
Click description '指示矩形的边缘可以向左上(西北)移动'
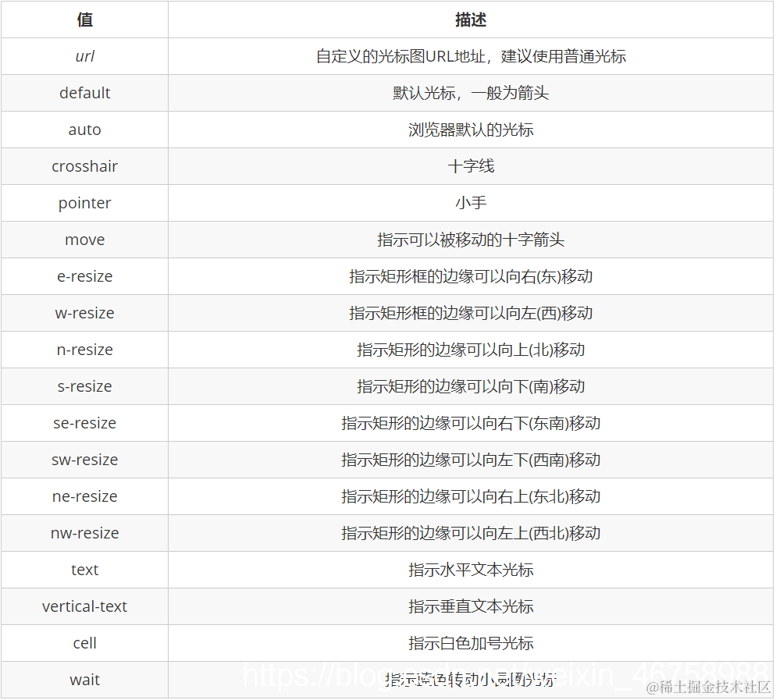click(471, 533)
